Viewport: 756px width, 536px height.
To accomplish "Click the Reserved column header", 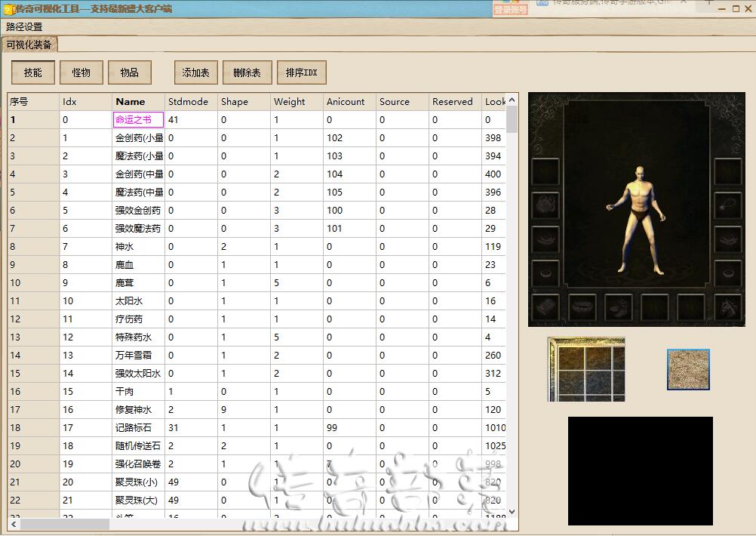I will pyautogui.click(x=455, y=102).
